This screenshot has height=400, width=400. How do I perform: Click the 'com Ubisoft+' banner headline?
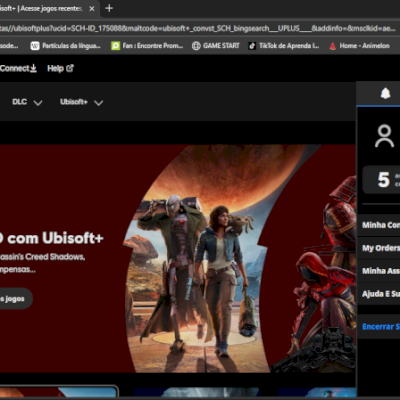(52, 238)
